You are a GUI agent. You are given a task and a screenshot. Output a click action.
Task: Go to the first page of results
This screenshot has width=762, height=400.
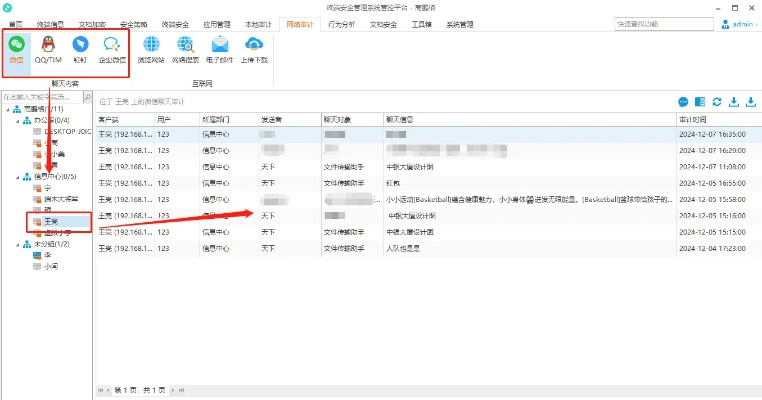[x=101, y=390]
